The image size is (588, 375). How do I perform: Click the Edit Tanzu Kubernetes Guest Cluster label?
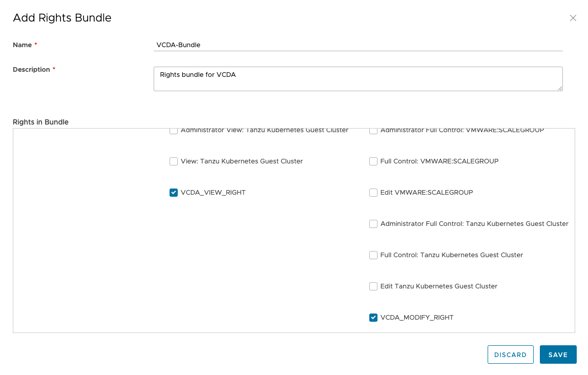pos(439,286)
